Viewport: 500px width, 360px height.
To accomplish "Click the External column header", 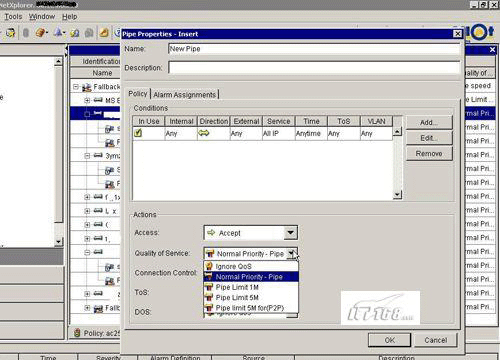I will point(246,121).
